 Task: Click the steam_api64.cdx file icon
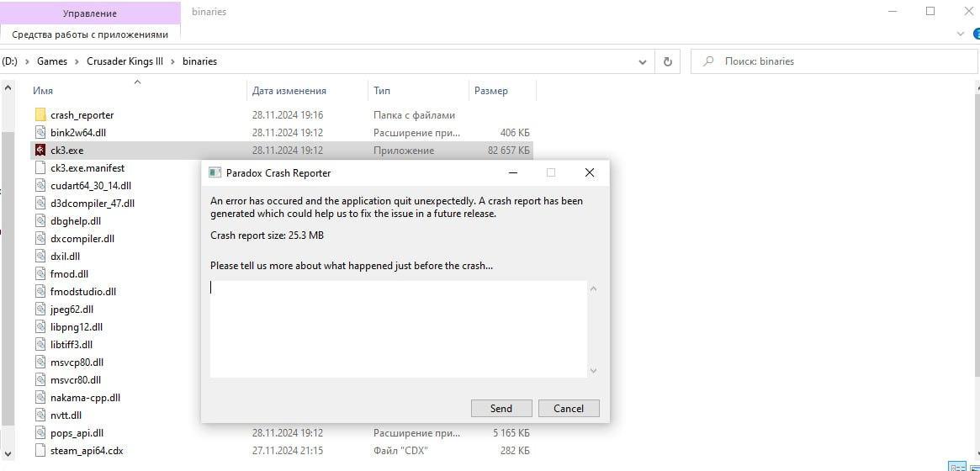pyautogui.click(x=40, y=450)
